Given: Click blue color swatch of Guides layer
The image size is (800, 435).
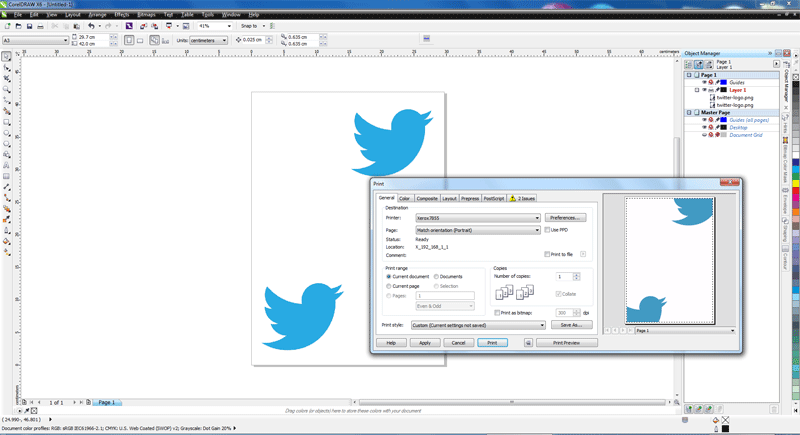Looking at the screenshot, I should [723, 82].
